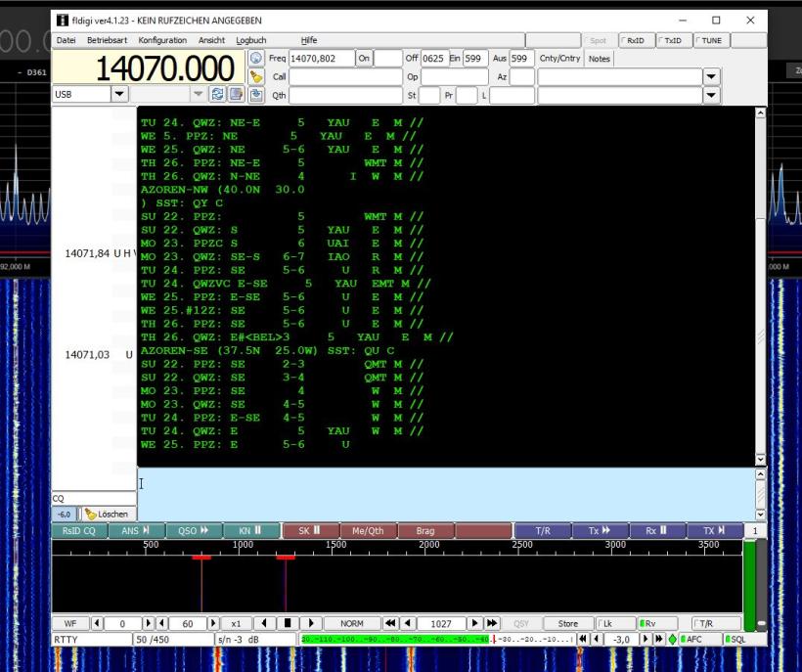Enable the AFC toggle in status bar
The image size is (802, 672).
(692, 640)
